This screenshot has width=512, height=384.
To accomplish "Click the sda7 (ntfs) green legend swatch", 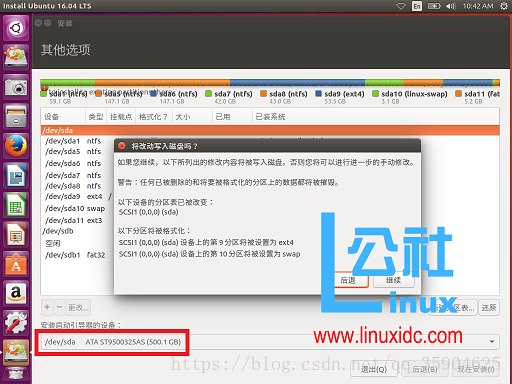I will coord(209,94).
